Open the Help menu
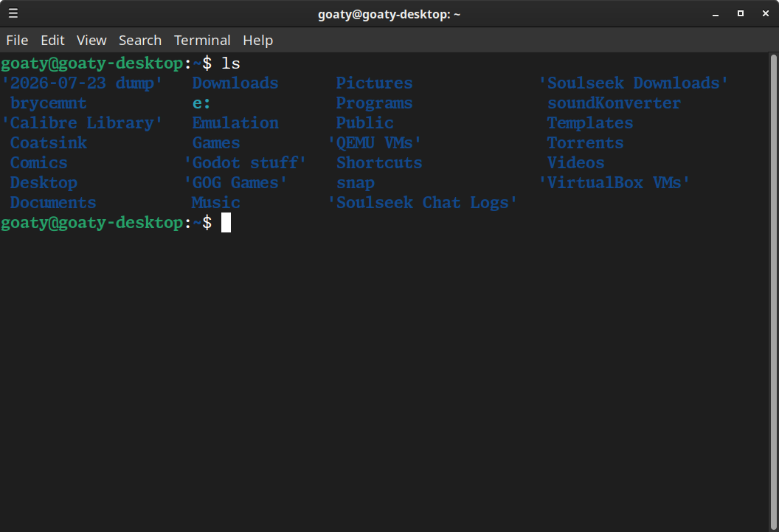The width and height of the screenshot is (779, 532). click(258, 41)
